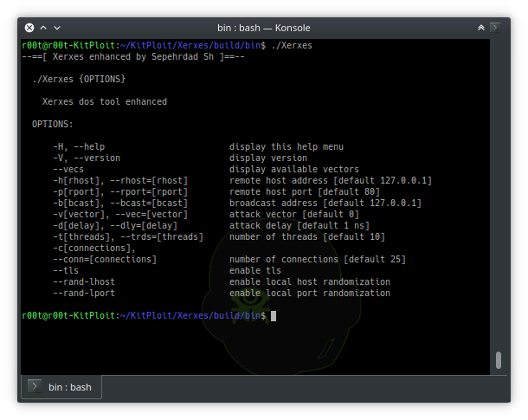This screenshot has width=528, height=420.
Task: Click the banner 'Xerxes enhanced by Sepehrdad Sh'
Action: [133, 56]
